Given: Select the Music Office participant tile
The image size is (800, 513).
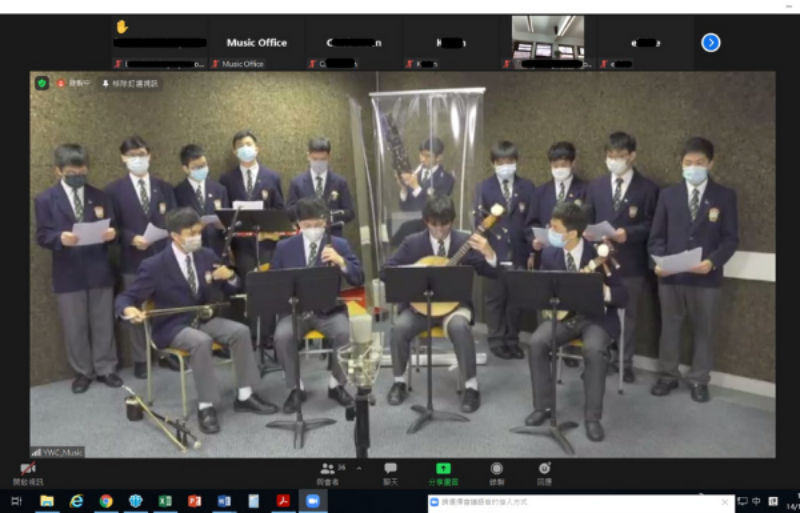Looking at the screenshot, I should (x=256, y=43).
